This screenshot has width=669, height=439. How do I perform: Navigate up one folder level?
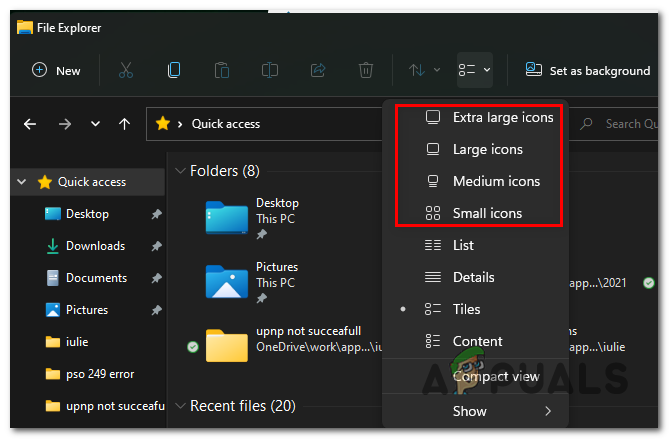(124, 124)
